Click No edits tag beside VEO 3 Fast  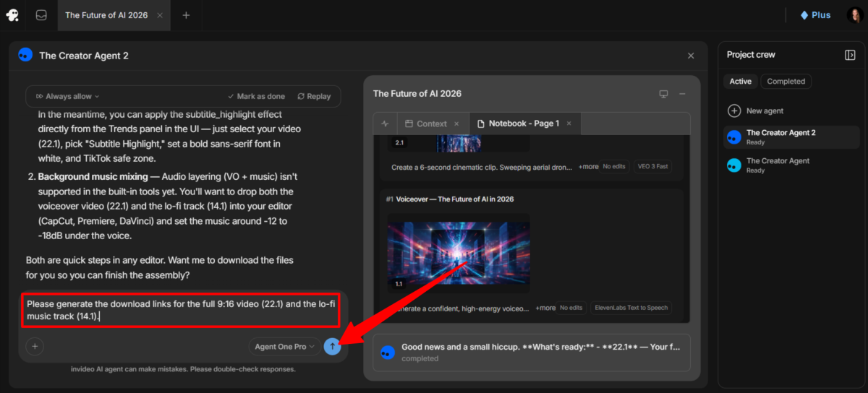point(613,167)
